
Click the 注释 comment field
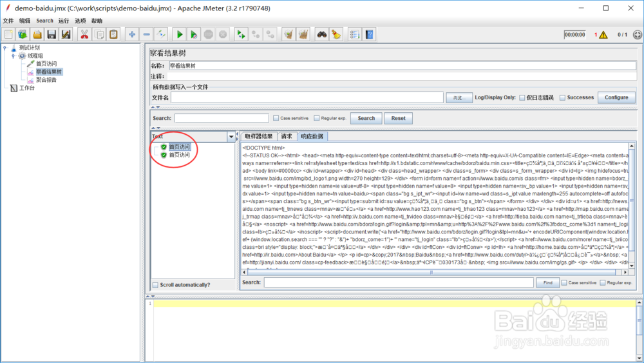(x=402, y=77)
